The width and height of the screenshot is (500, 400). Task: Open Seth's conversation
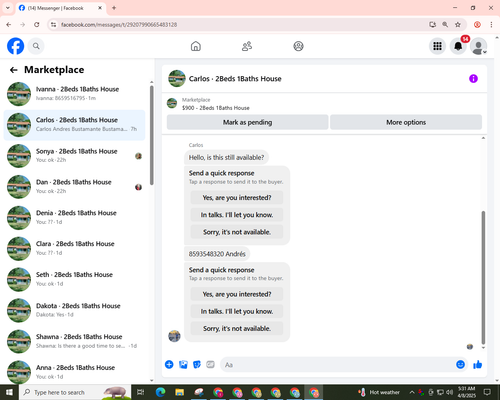pyautogui.click(x=74, y=279)
